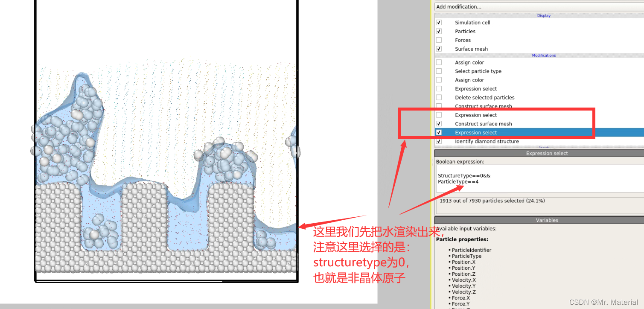Image resolution: width=644 pixels, height=309 pixels.
Task: Select the Surface mesh display entry
Action: (x=471, y=49)
